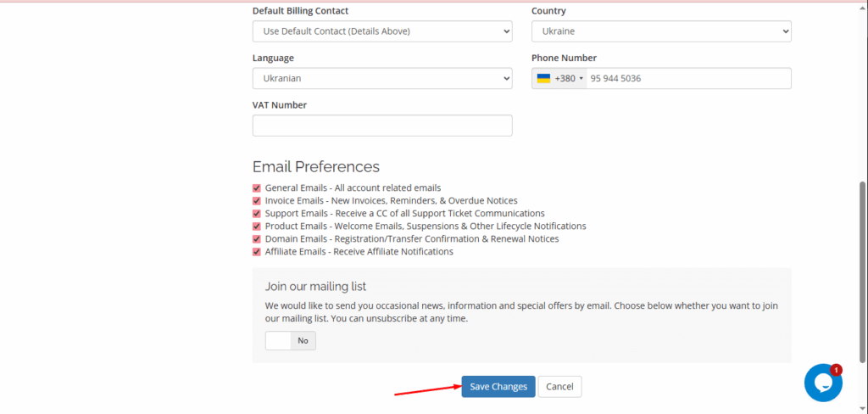
Task: Click the Ukraine flag country code selector
Action: point(559,79)
